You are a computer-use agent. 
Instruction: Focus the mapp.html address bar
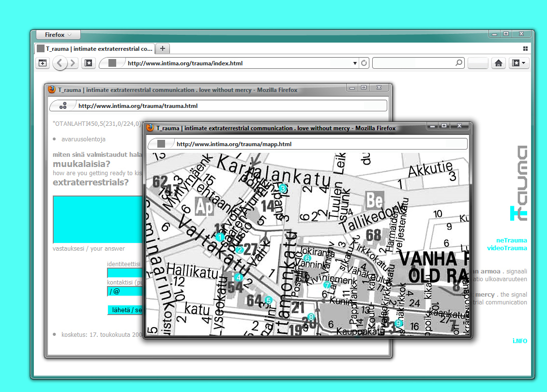pyautogui.click(x=315, y=144)
